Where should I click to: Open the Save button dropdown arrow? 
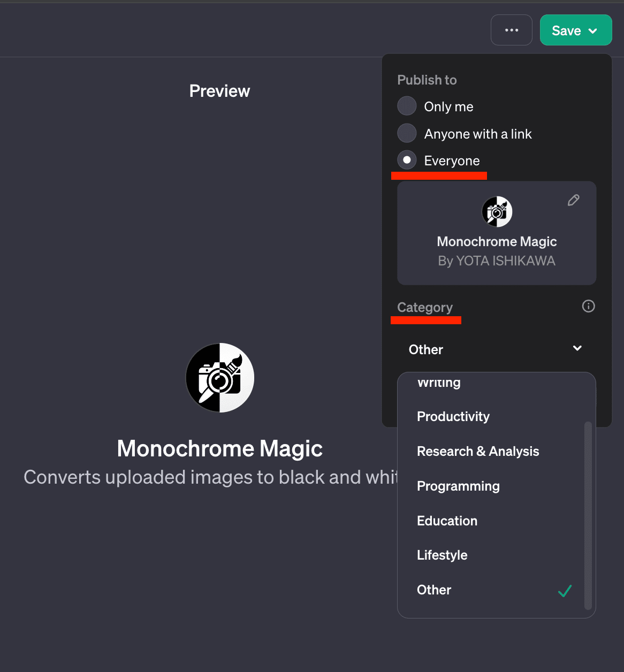coord(593,31)
